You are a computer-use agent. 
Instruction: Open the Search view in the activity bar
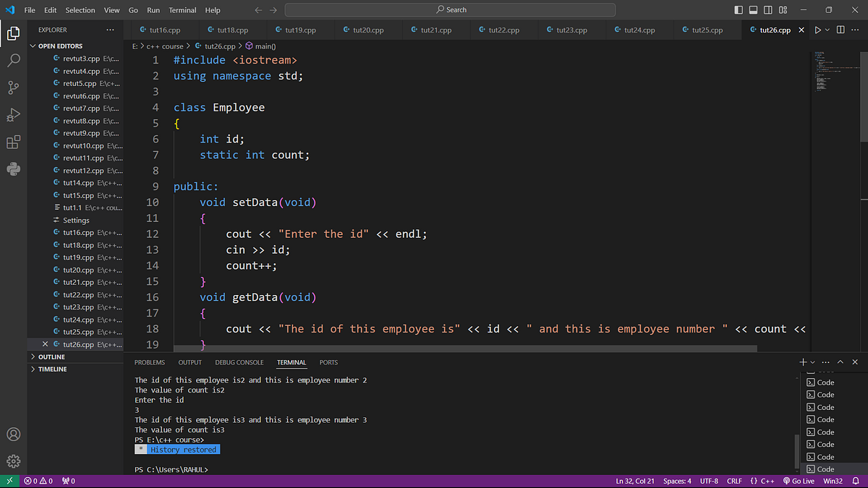coord(13,59)
